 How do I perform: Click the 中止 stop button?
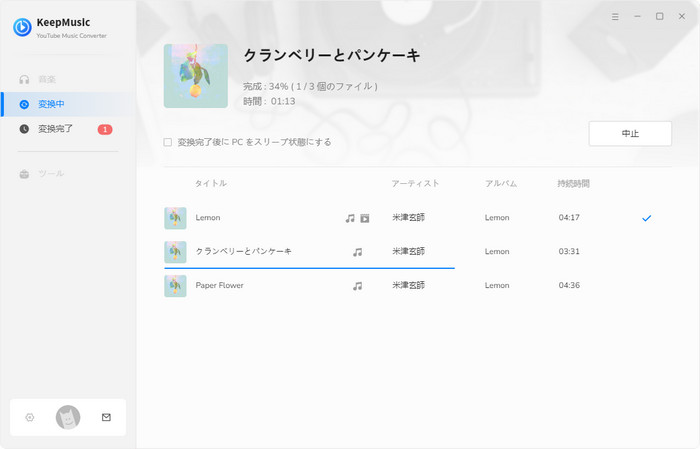pyautogui.click(x=630, y=133)
